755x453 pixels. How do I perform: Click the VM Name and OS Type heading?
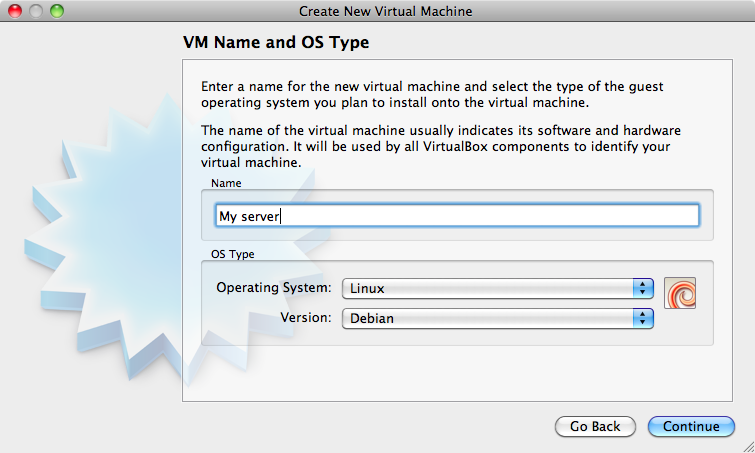tap(276, 43)
